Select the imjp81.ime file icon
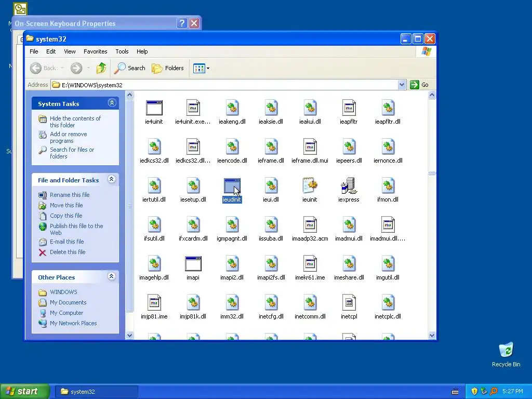The height and width of the screenshot is (399, 532). [x=154, y=303]
